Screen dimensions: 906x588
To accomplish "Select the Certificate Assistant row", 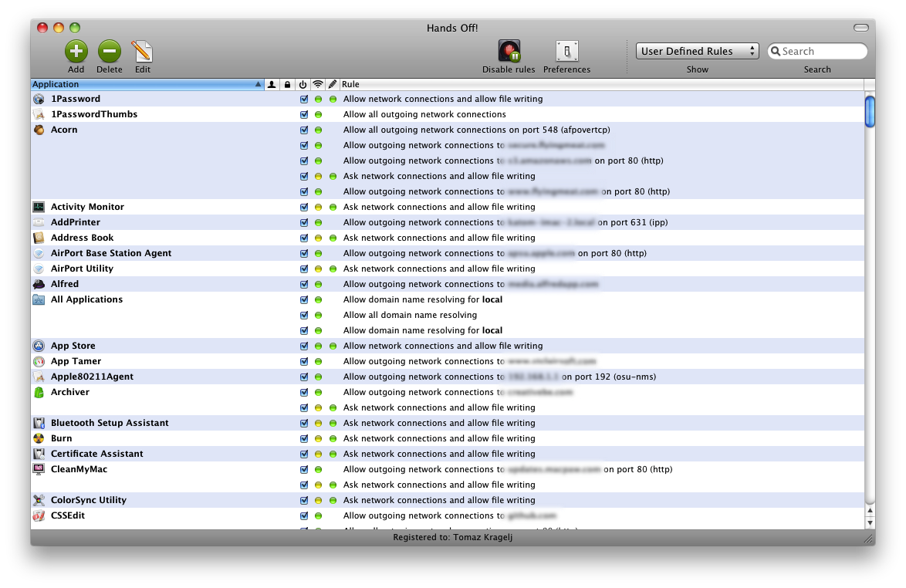I will pos(448,454).
